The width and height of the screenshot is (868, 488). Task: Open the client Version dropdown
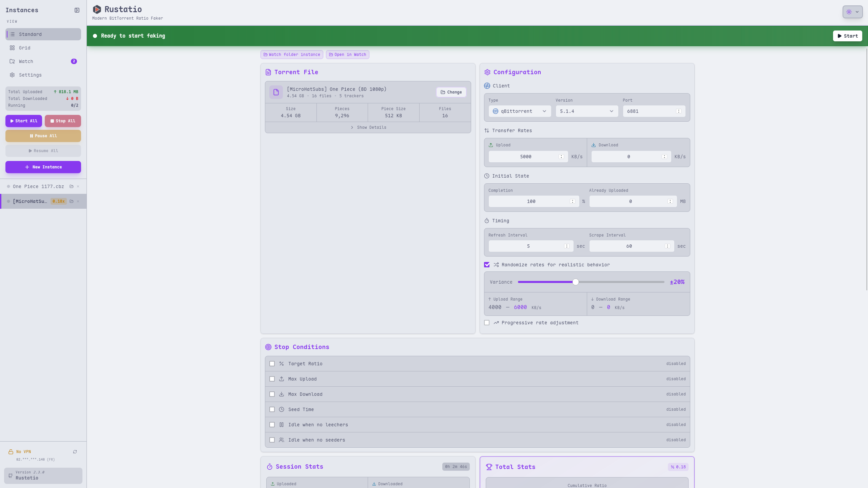586,111
